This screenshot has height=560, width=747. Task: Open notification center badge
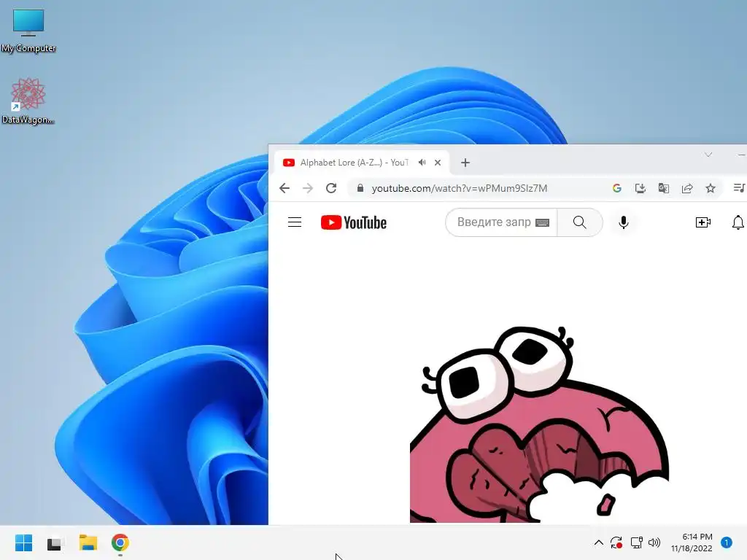pyautogui.click(x=727, y=542)
